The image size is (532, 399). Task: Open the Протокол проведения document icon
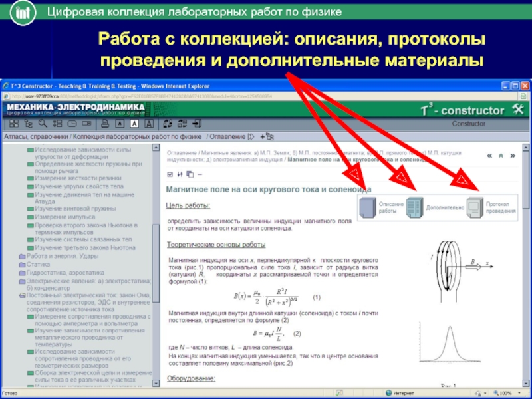pos(475,207)
